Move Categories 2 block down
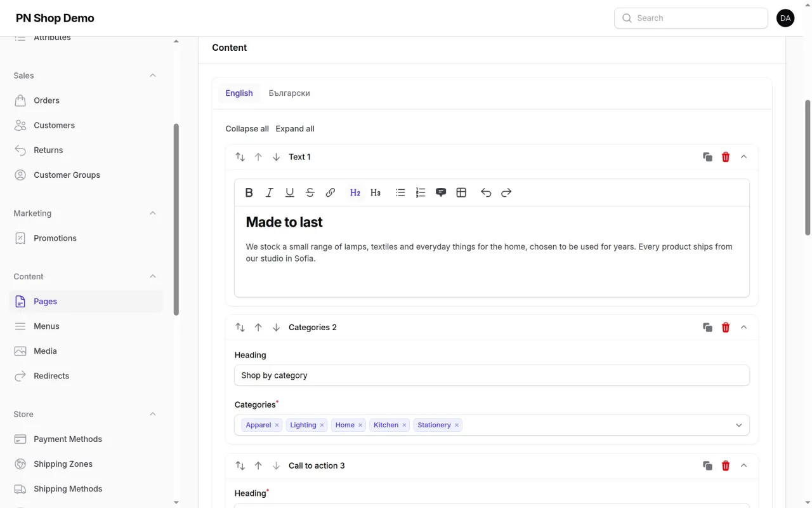This screenshot has width=812, height=508. (276, 327)
